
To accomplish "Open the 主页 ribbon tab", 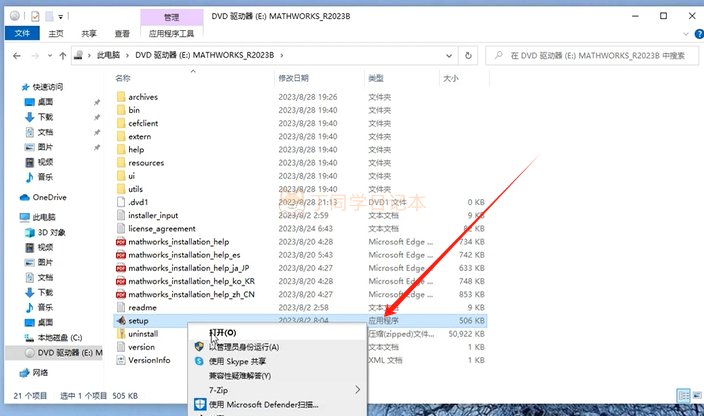I will [x=56, y=34].
